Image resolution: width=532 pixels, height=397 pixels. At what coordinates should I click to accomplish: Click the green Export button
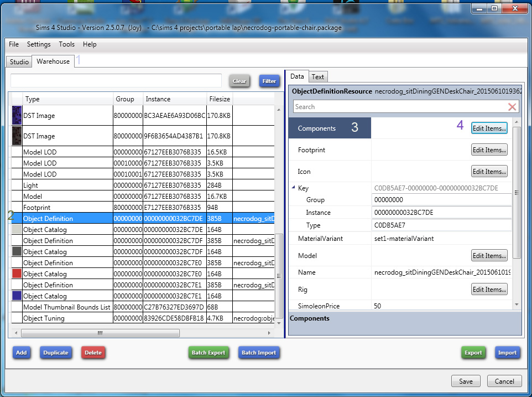click(473, 353)
